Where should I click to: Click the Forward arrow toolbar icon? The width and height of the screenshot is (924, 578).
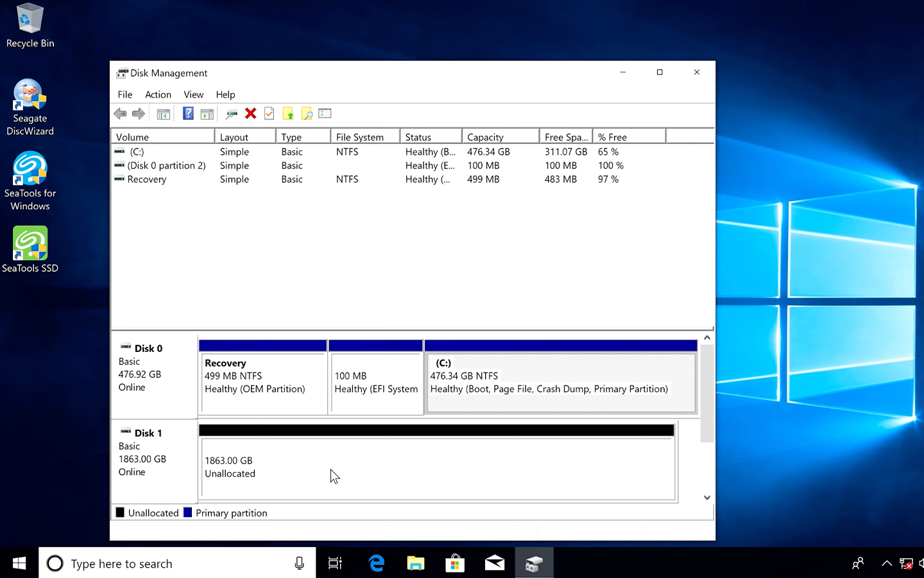(x=139, y=114)
